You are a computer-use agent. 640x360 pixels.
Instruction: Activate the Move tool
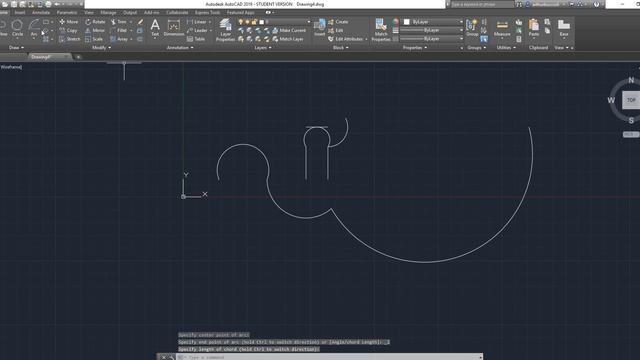[x=69, y=22]
